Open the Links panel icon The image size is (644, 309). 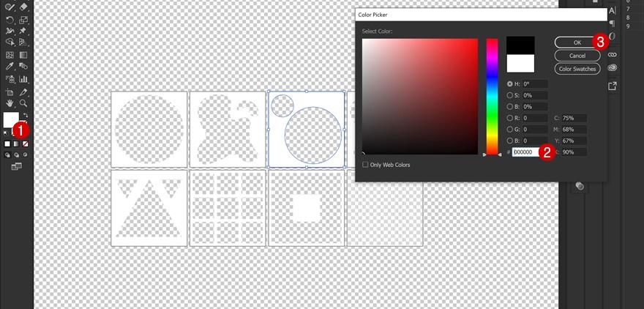coord(613,55)
